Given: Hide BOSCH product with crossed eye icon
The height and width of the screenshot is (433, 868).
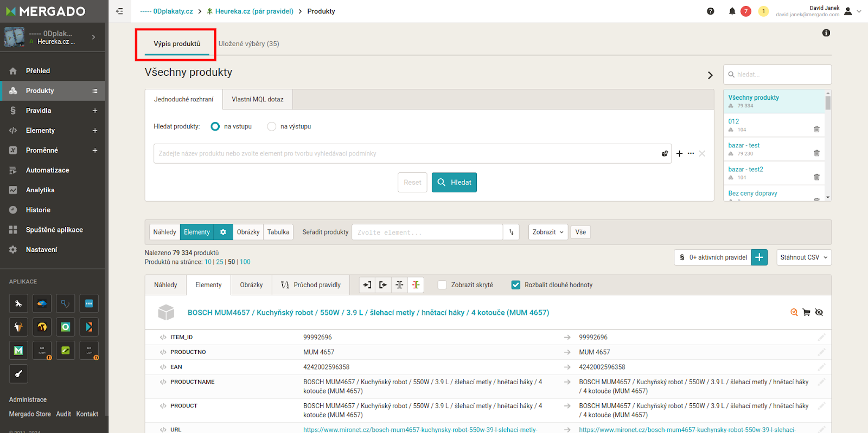Looking at the screenshot, I should 819,312.
